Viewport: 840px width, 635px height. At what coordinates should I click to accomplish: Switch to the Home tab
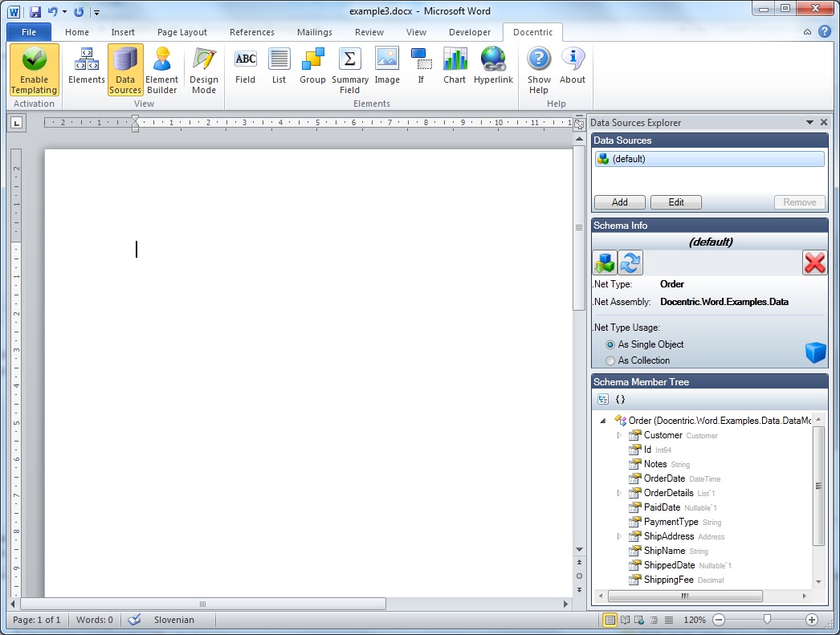pyautogui.click(x=77, y=32)
